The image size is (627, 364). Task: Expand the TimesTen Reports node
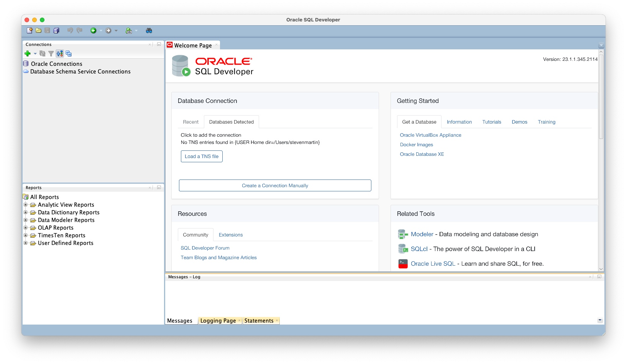click(x=26, y=235)
